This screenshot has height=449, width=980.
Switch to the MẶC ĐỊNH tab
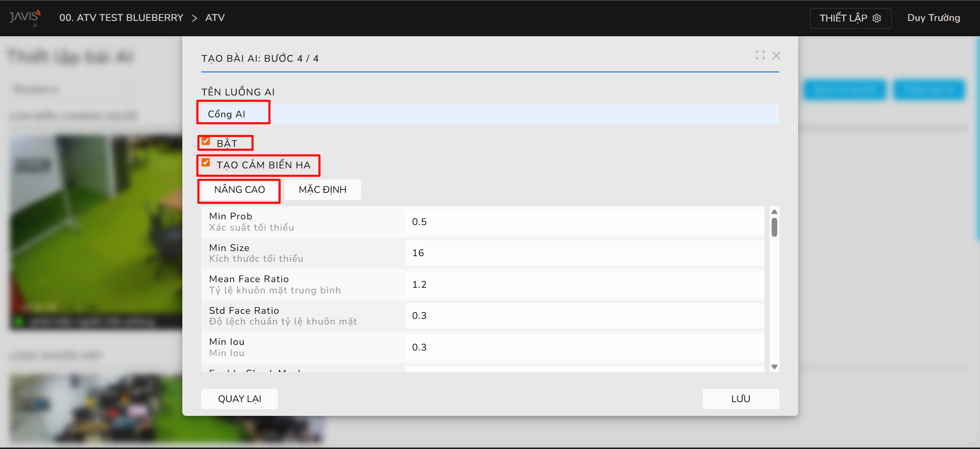pyautogui.click(x=322, y=190)
